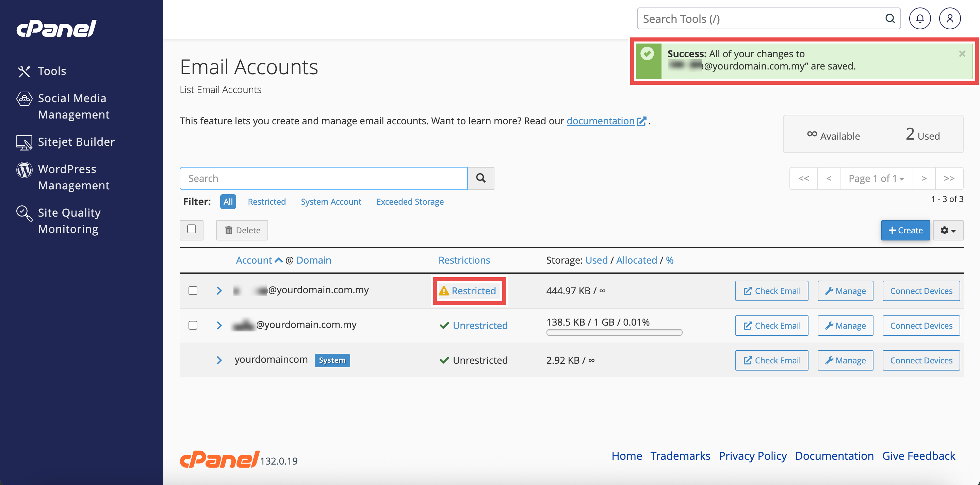Open notifications bell icon
The image size is (980, 485).
click(919, 19)
